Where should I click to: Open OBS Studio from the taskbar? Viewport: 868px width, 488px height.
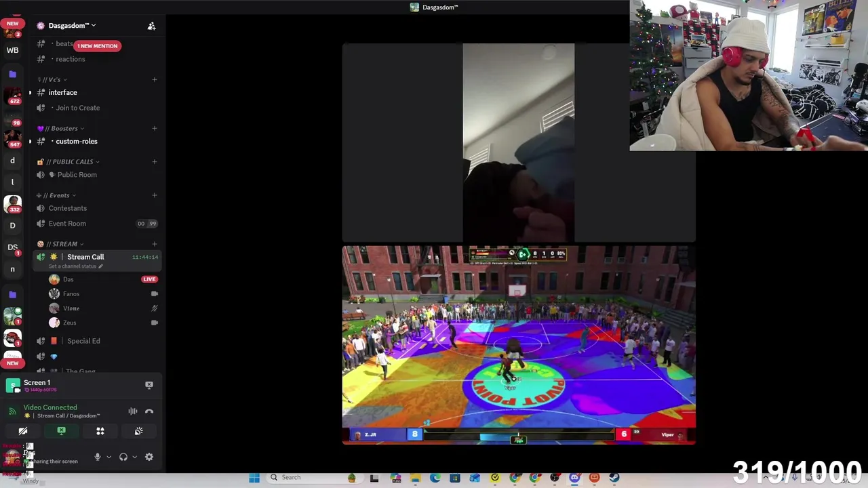554,477
